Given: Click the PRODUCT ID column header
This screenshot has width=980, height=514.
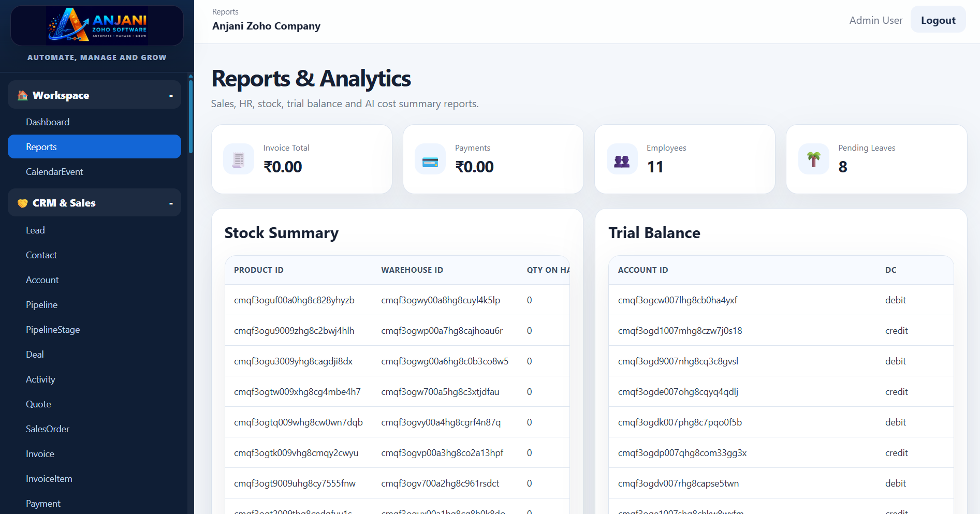Looking at the screenshot, I should (259, 270).
